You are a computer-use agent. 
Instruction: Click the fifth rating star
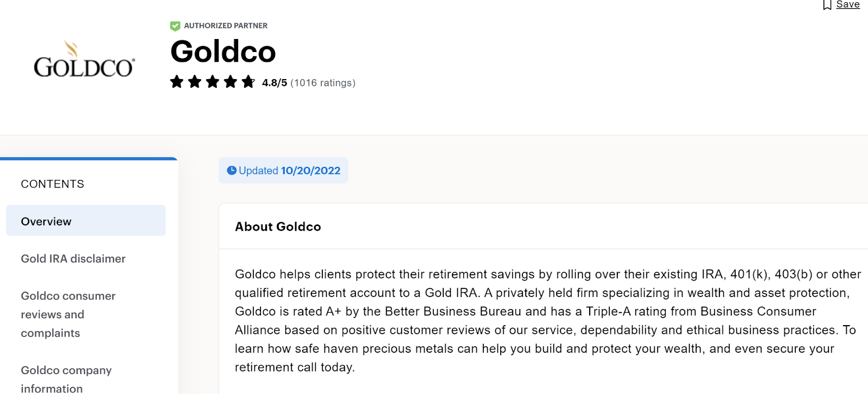click(248, 82)
